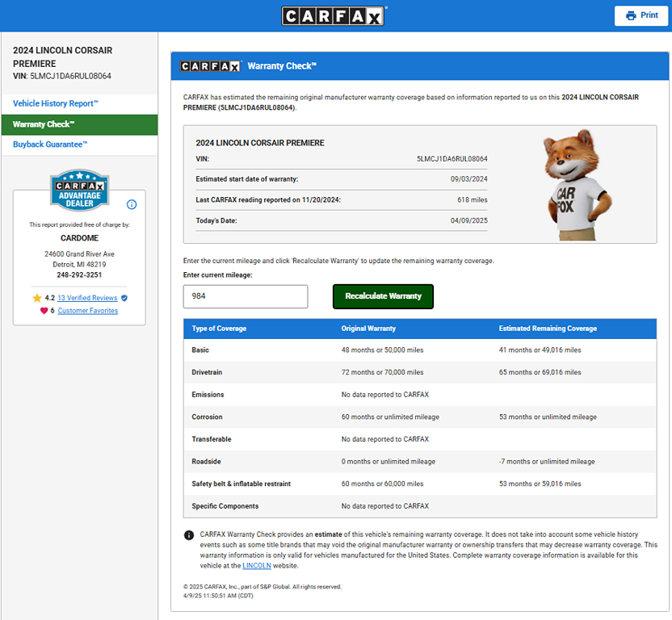Image resolution: width=672 pixels, height=620 pixels.
Task: Select the Warranty Check tab
Action: [44, 124]
